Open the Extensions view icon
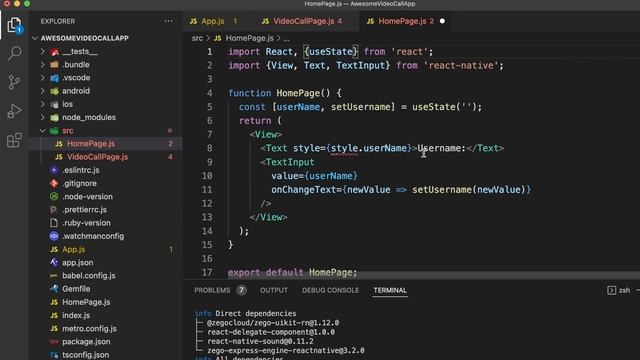This screenshot has width=640, height=360. click(x=14, y=140)
